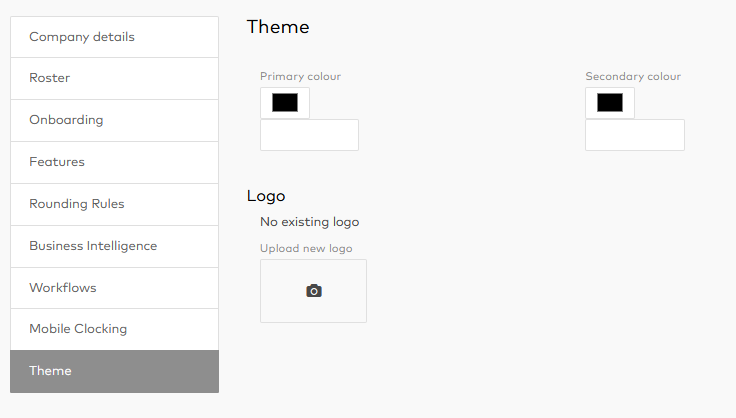
Task: Click the Logo section heading
Action: point(266,196)
